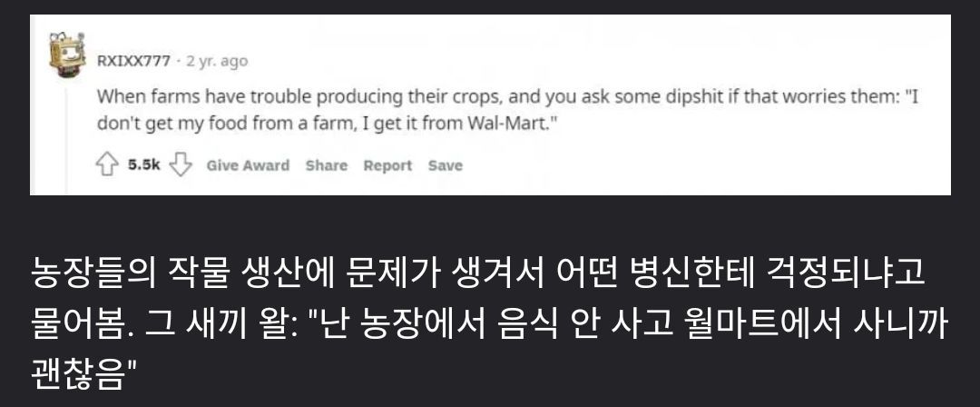The image size is (980, 407).
Task: Click the "2 yr. ago" timestamp
Action: [216, 61]
